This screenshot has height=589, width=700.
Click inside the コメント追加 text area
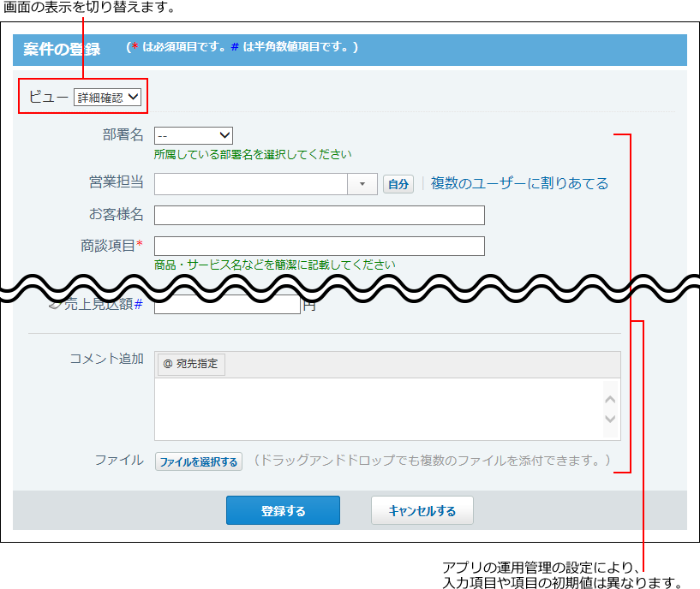coord(379,409)
